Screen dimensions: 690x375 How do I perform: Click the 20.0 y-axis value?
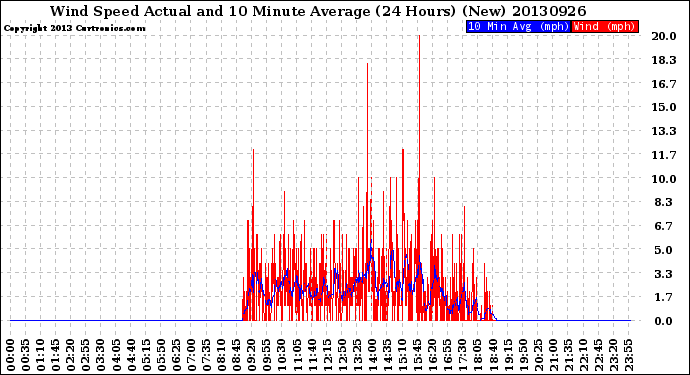click(664, 36)
